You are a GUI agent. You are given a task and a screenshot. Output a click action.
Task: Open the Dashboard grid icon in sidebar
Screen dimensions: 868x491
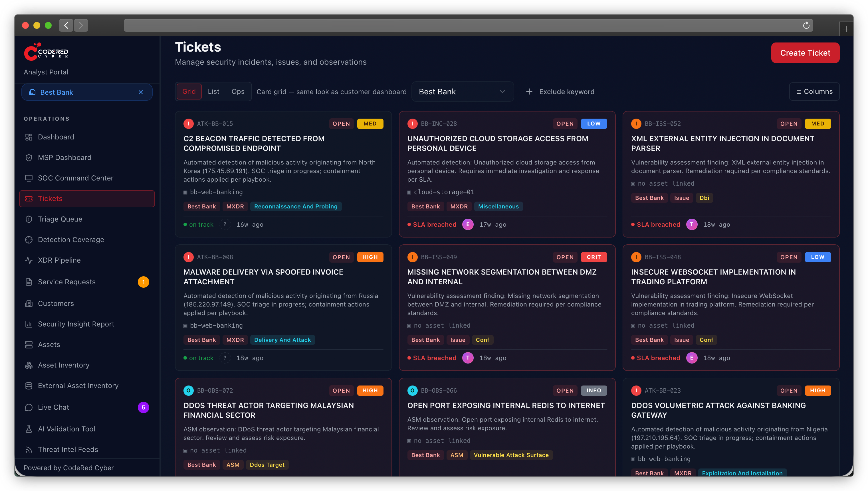[29, 137]
